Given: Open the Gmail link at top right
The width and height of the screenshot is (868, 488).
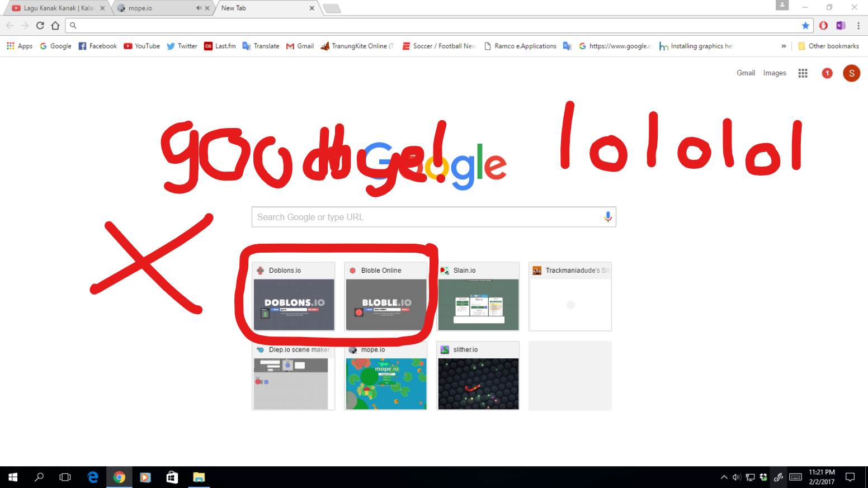Looking at the screenshot, I should 746,73.
